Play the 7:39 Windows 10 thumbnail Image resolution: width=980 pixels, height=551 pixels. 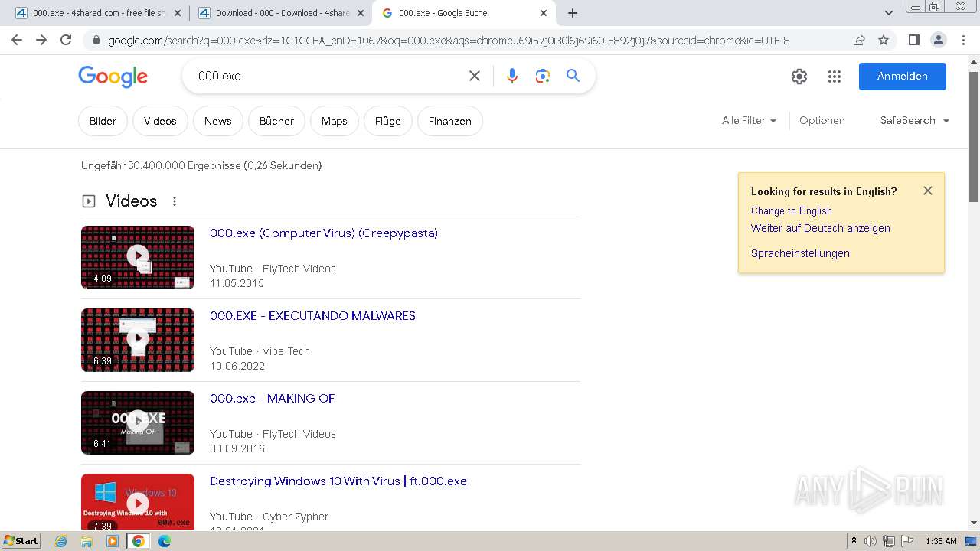pyautogui.click(x=138, y=501)
